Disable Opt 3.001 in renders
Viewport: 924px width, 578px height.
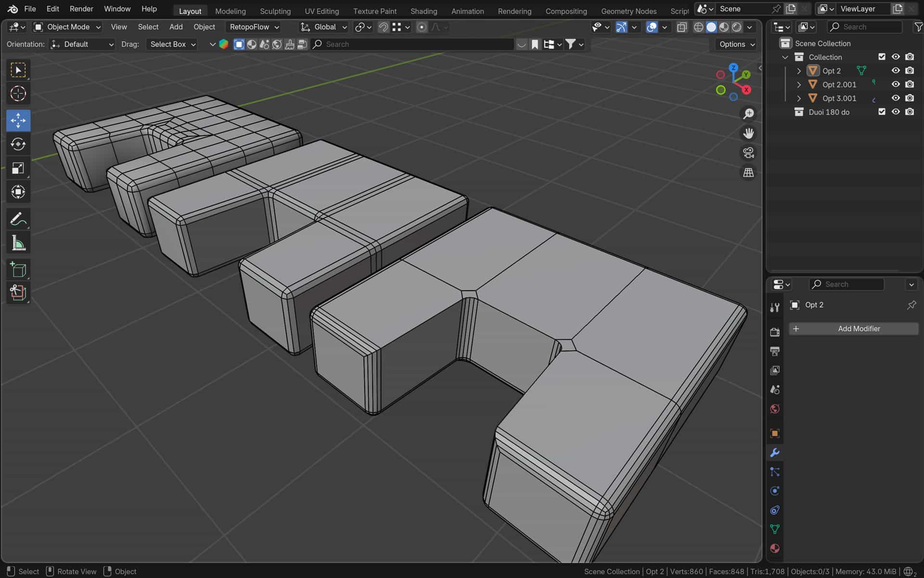pyautogui.click(x=910, y=98)
